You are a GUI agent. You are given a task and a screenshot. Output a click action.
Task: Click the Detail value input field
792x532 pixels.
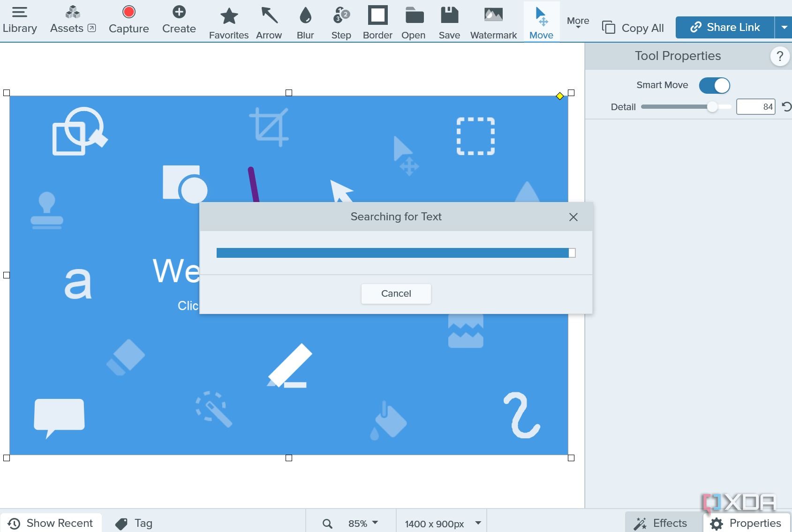point(755,107)
